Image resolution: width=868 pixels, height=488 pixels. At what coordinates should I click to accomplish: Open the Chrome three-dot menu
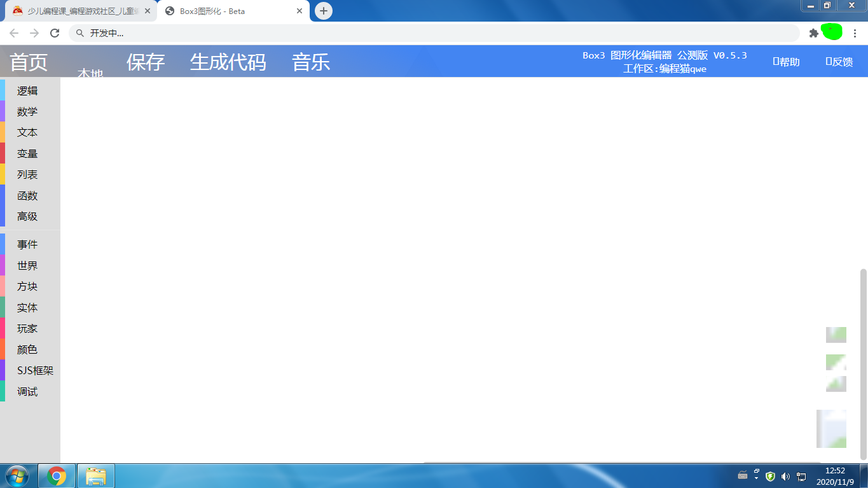pos(855,33)
